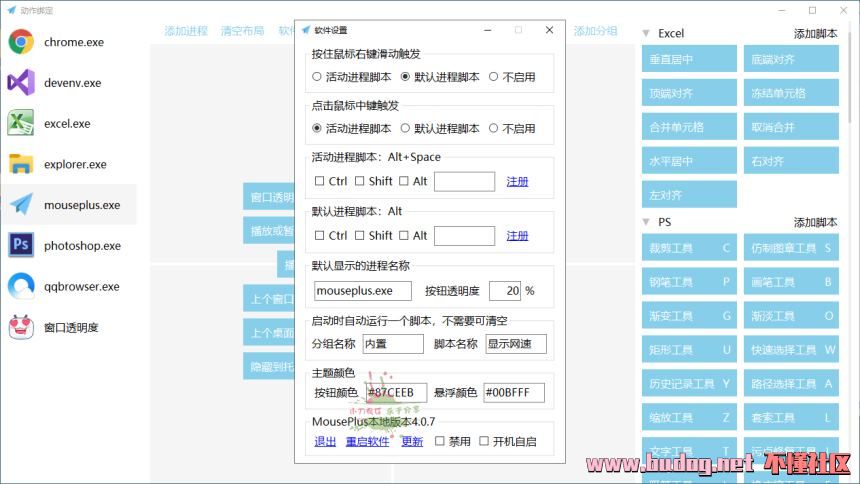Click the 窗口透明度 icon in sidebar
Image resolution: width=860 pixels, height=484 pixels.
pos(21,327)
